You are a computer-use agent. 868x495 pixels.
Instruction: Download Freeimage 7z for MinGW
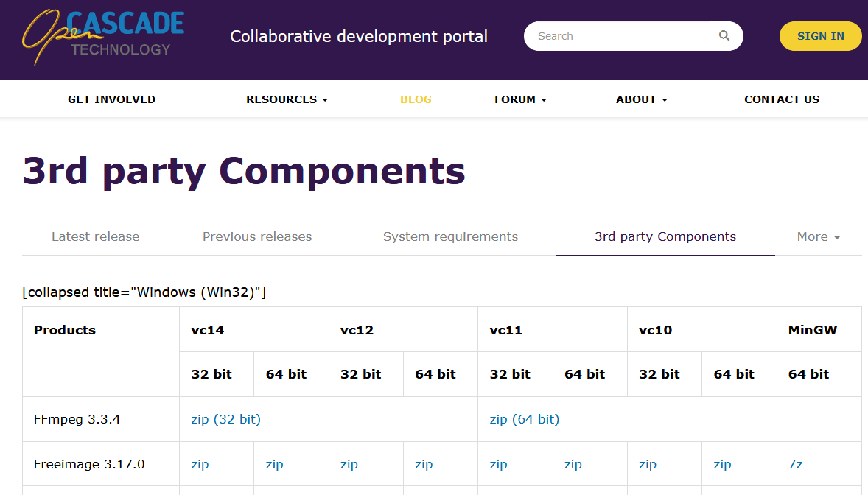click(795, 464)
